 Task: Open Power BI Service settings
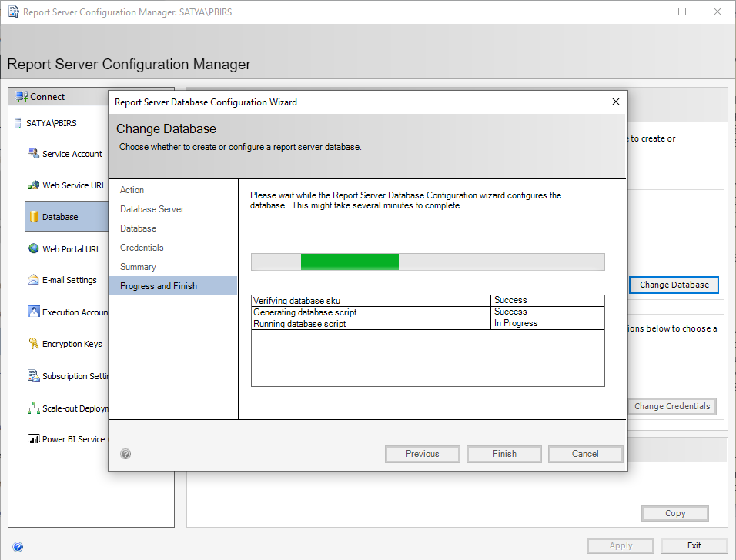pos(34,438)
